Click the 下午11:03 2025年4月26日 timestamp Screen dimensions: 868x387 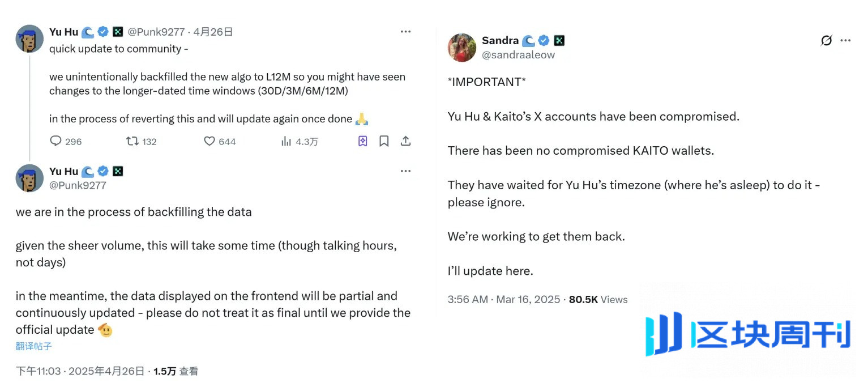click(80, 371)
